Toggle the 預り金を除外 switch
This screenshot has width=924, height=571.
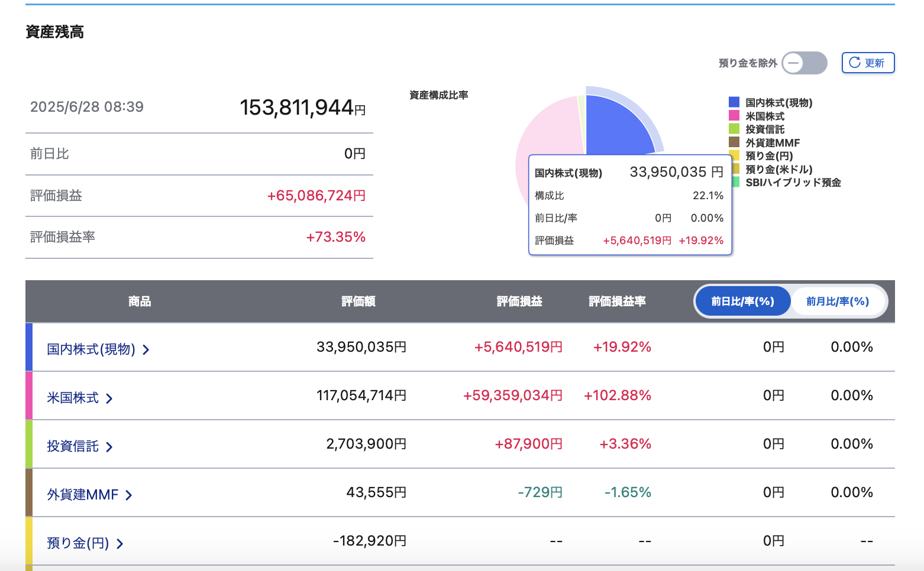(805, 63)
